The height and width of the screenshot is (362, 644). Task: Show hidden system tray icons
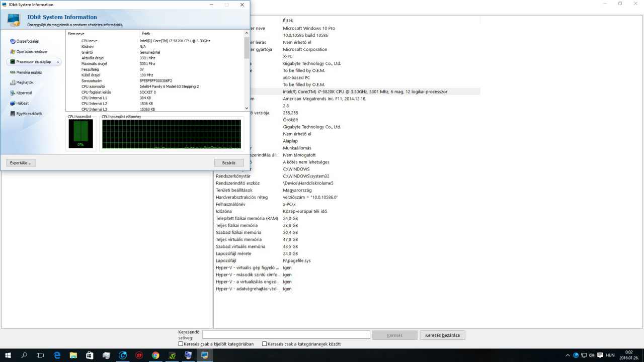click(568, 355)
